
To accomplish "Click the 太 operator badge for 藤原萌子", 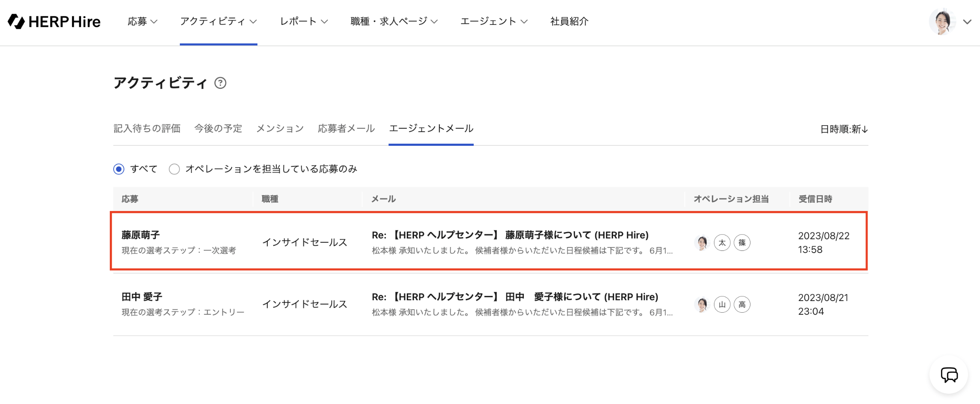I will click(x=722, y=243).
